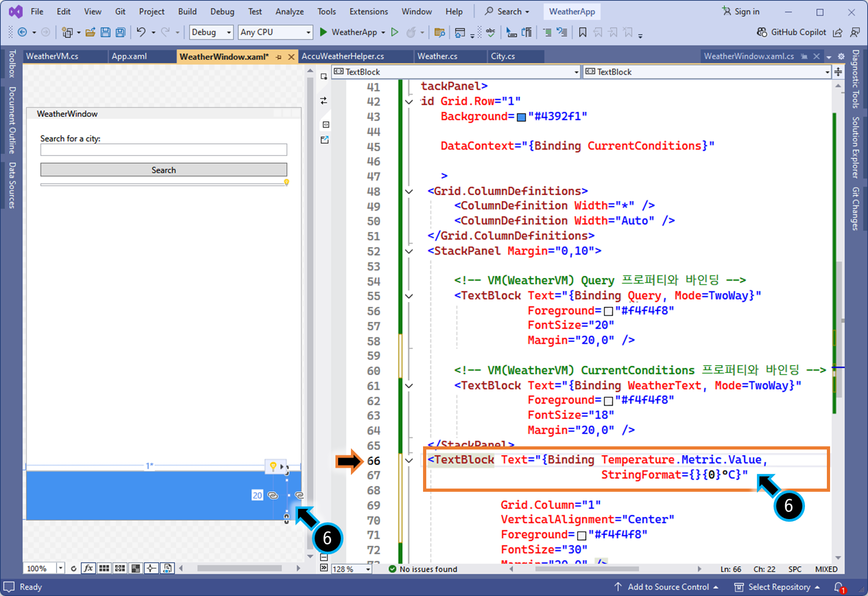
Task: Toggle snap to gridlines button
Action: [120, 568]
